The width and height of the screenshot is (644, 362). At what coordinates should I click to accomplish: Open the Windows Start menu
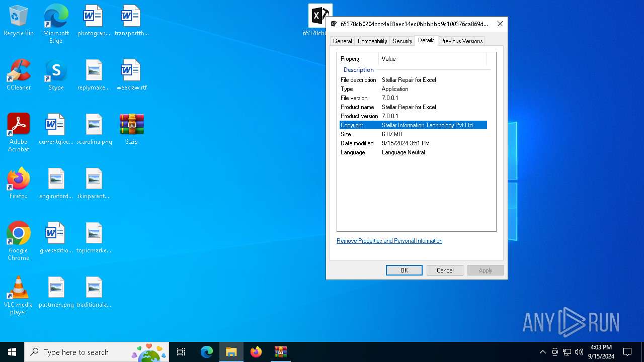pyautogui.click(x=12, y=352)
